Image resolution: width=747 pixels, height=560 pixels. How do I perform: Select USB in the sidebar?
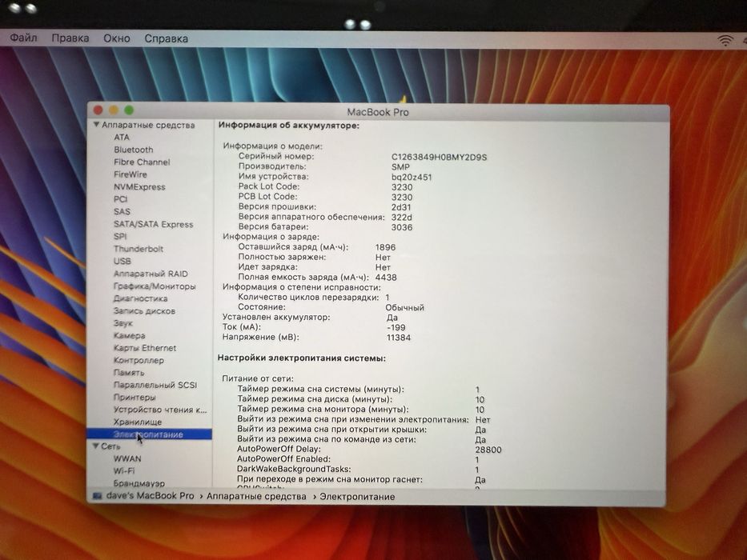click(x=122, y=261)
